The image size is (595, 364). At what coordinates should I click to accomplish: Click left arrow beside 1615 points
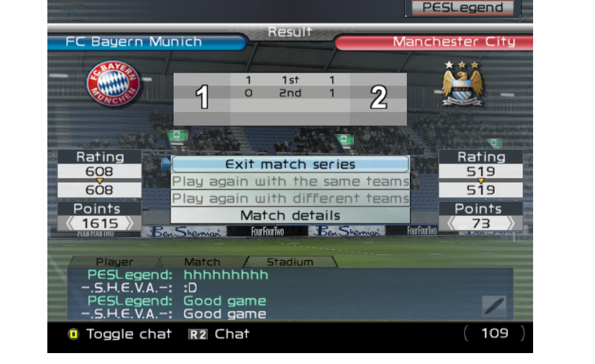point(70,223)
